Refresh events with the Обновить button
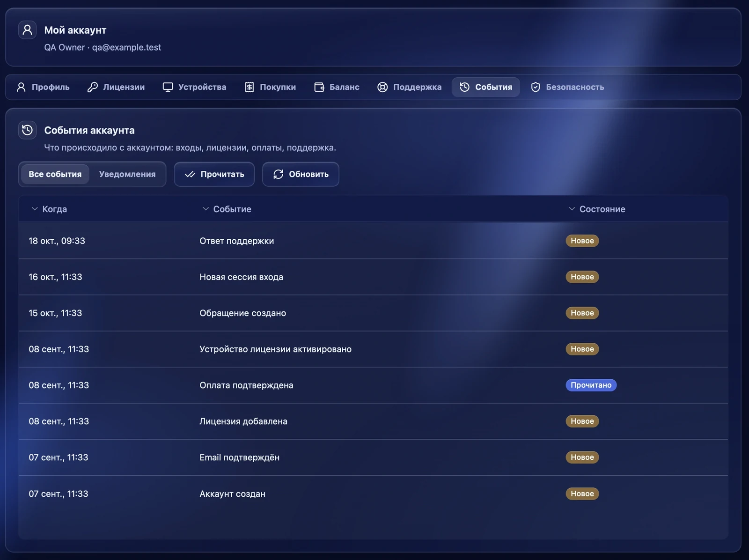This screenshot has width=749, height=560. click(301, 174)
